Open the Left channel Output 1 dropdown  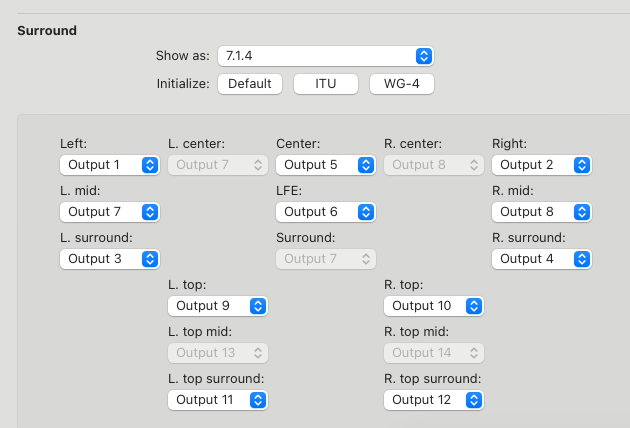[110, 165]
